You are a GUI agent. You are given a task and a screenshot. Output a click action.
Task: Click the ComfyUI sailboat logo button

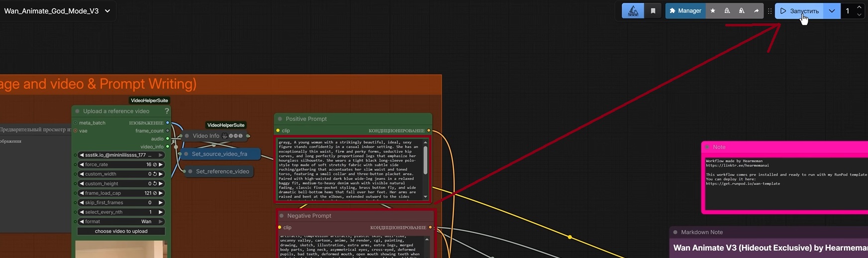[x=633, y=10]
